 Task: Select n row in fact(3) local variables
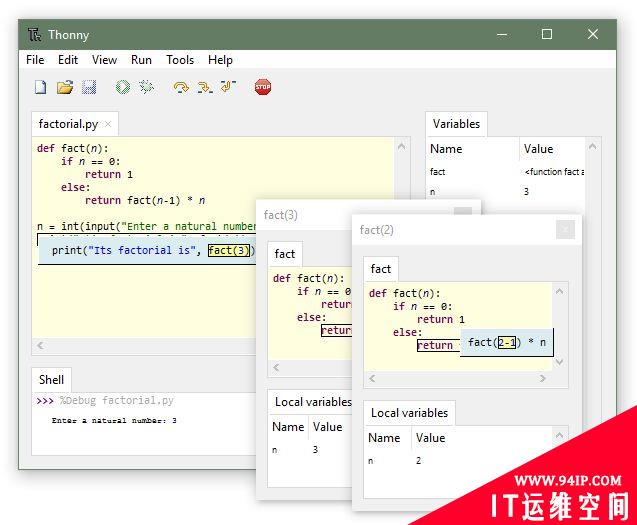tap(310, 450)
